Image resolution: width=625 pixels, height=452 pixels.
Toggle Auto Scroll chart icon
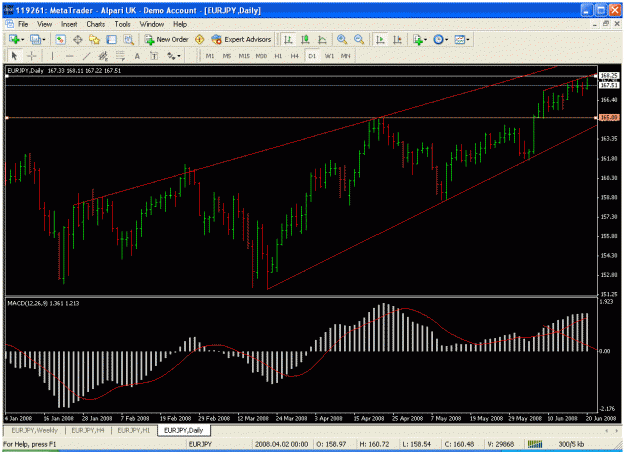[x=380, y=39]
